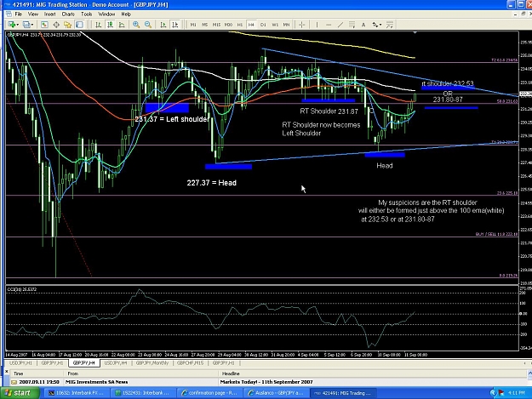Viewport: 532px width, 399px height.
Task: Toggle the Data Window crosshair-circle icon
Action: click(x=56, y=25)
